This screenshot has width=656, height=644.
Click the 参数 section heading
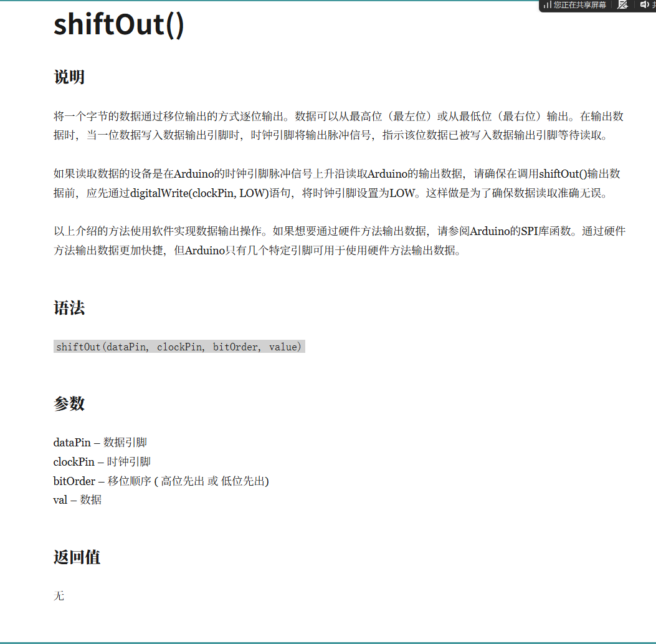69,403
